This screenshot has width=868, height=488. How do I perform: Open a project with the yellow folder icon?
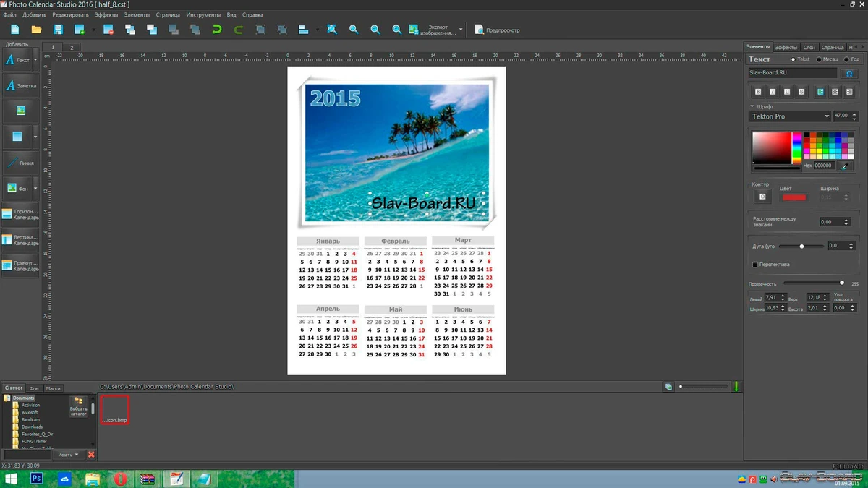pos(36,30)
